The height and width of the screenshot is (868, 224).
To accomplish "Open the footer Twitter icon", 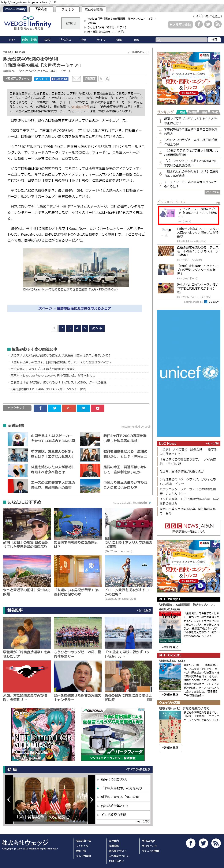I will point(203,843).
